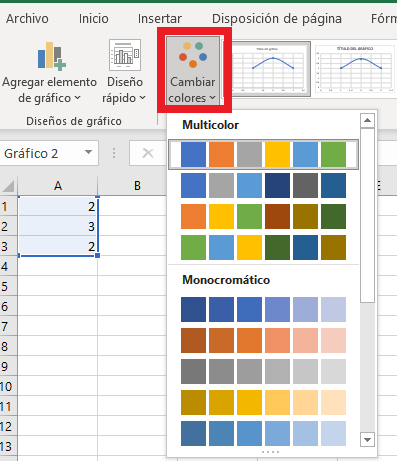Click cell A3 containing 2
Screen dimensions: 397x461
pos(58,246)
